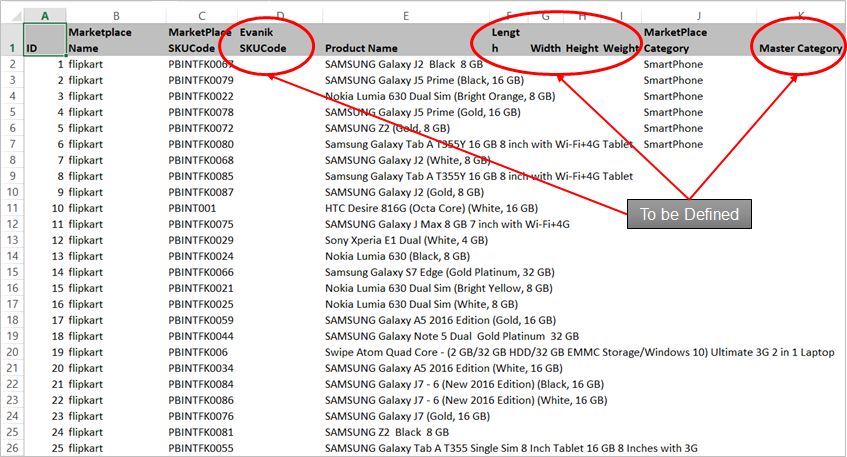
Task: Click the Weight header cell
Action: pyautogui.click(x=621, y=40)
